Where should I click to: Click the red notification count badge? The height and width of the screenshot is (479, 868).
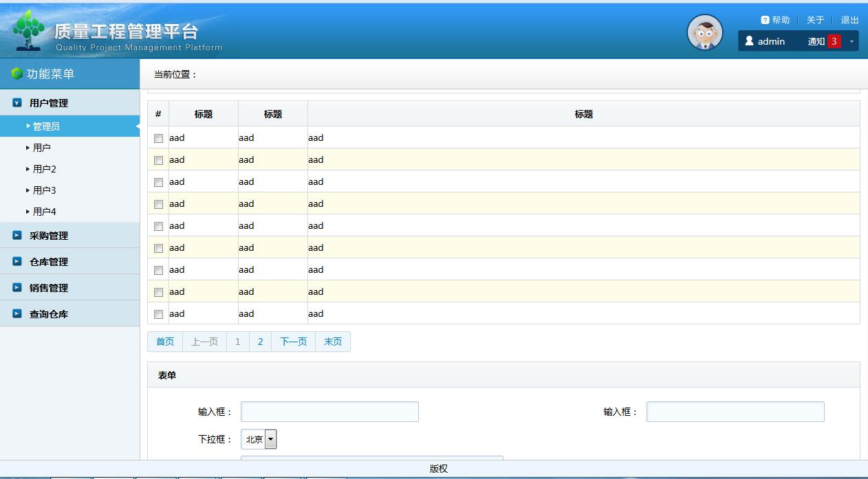coord(834,41)
